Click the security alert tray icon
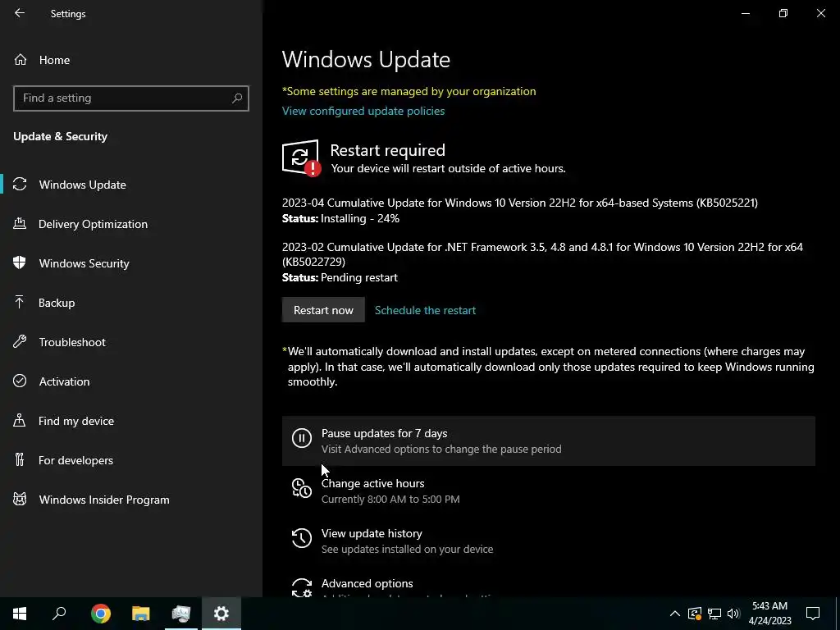Image resolution: width=840 pixels, height=630 pixels. 695,614
